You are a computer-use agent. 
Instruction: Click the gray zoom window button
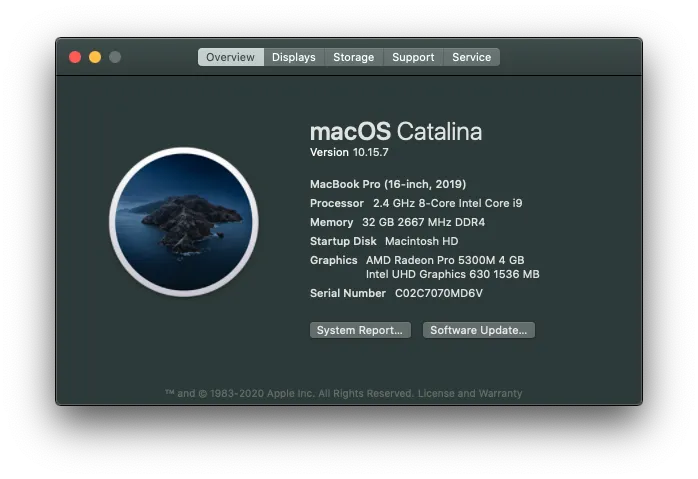(x=115, y=57)
